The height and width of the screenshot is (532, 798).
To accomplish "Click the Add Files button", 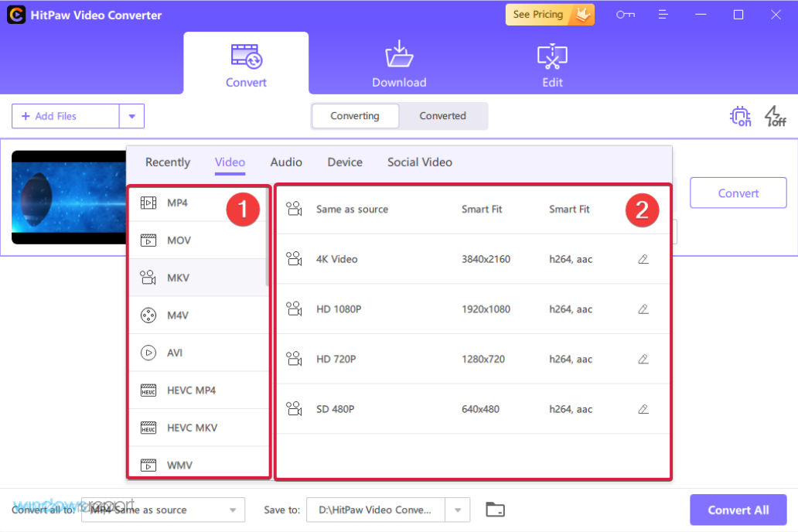I will (x=66, y=116).
